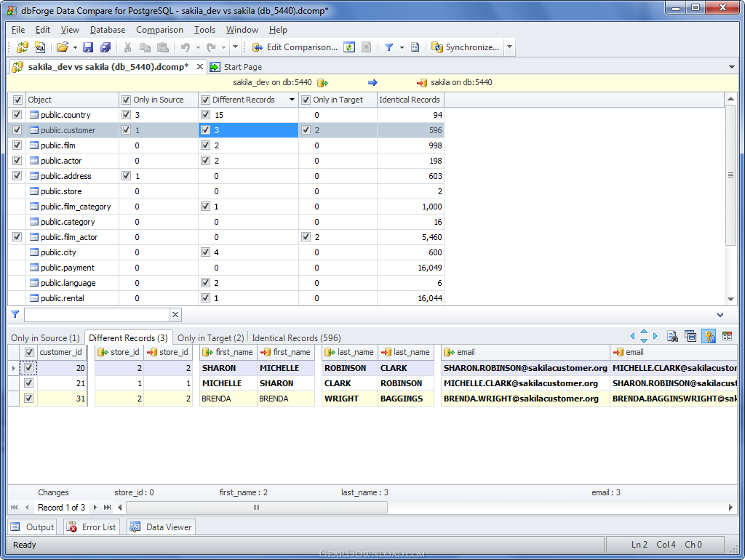Go to the next record arrow
The width and height of the screenshot is (745, 560).
tap(95, 508)
